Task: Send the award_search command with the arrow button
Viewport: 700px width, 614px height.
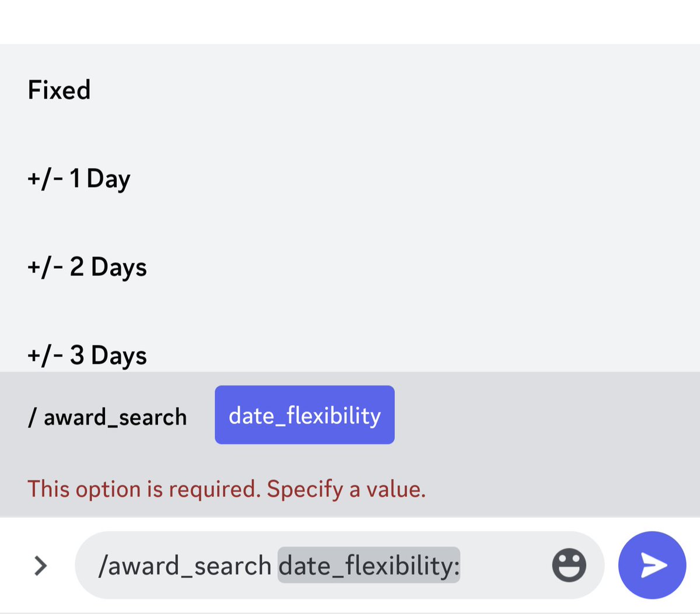Action: tap(652, 565)
